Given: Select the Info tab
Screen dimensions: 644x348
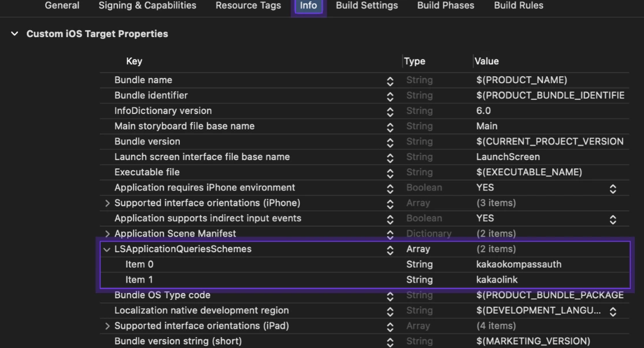Looking at the screenshot, I should (x=309, y=5).
